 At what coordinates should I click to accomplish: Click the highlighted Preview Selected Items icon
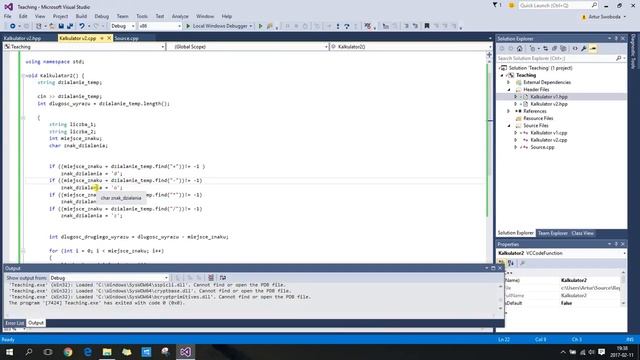pos(593,49)
